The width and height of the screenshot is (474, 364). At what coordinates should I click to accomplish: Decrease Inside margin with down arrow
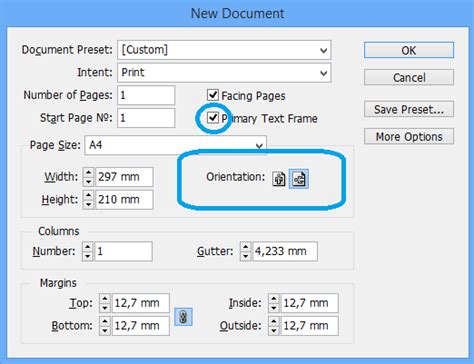pos(274,308)
